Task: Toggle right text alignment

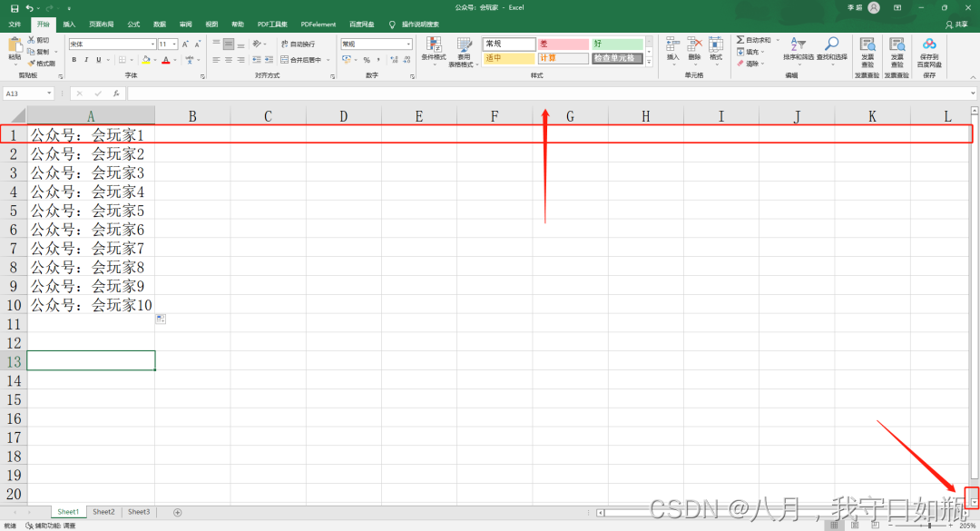Action: coord(240,60)
